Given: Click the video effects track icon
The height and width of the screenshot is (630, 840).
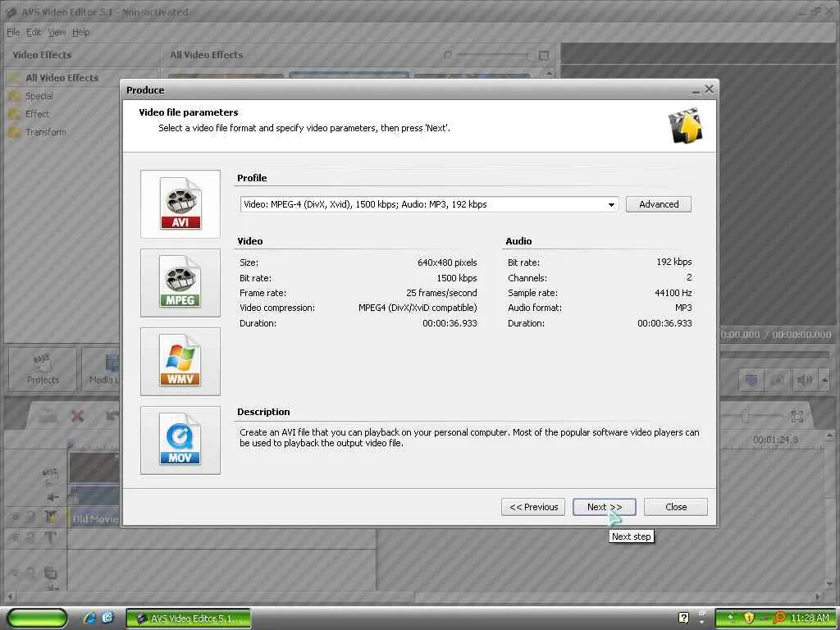Looking at the screenshot, I should click(x=51, y=517).
